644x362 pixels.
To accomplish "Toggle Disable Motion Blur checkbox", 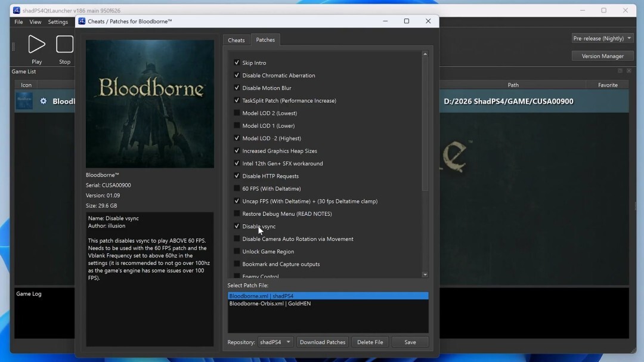I will point(237,88).
